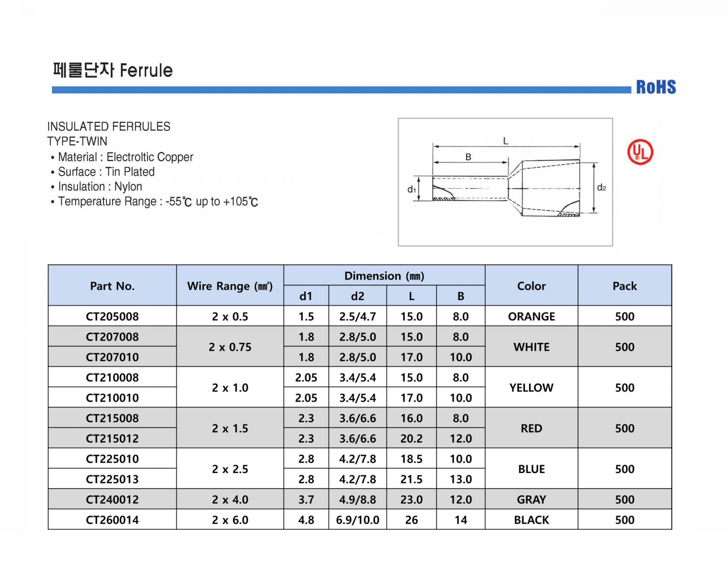Click wire range '2 x 1.0'
Image resolution: width=728 pixels, height=572 pixels.
coord(230,387)
